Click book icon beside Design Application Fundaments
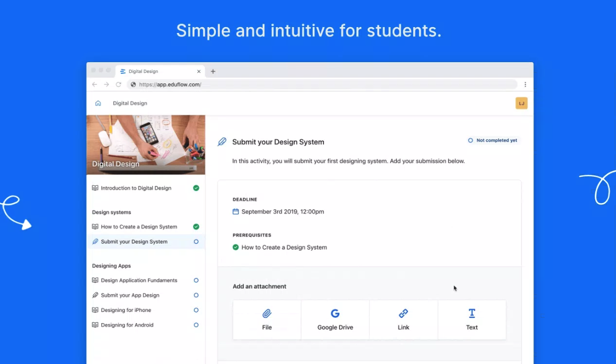 (95, 281)
